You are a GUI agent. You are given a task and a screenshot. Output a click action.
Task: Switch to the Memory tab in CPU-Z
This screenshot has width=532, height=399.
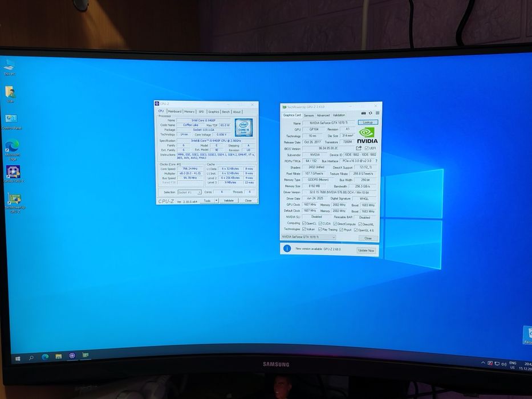click(189, 112)
